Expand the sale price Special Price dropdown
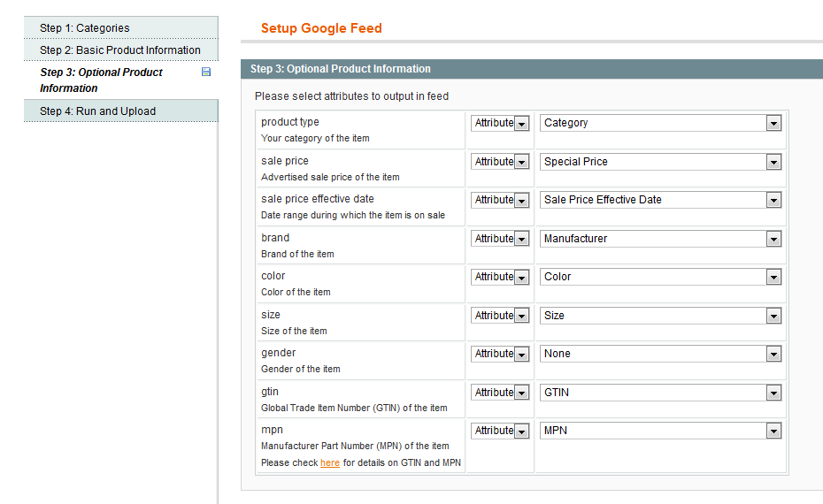 click(661, 162)
